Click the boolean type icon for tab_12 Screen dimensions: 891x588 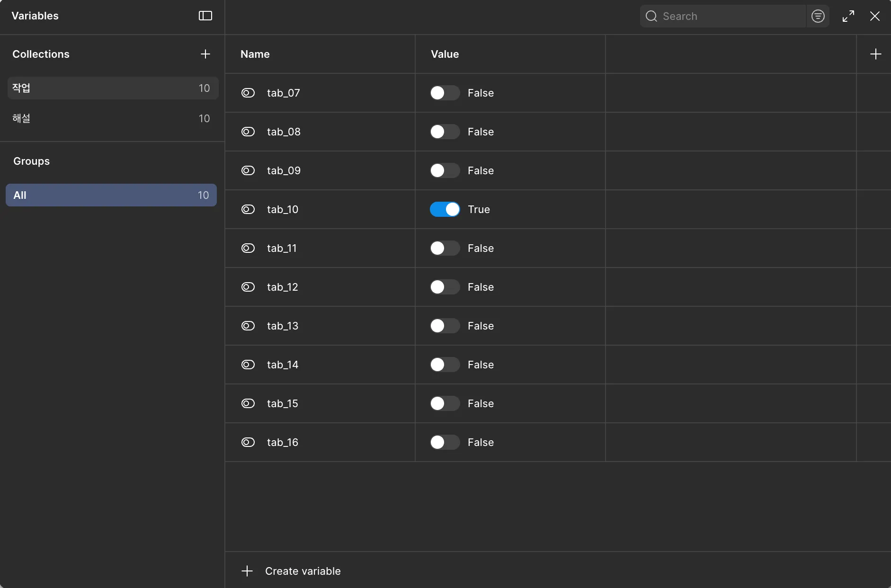[x=248, y=287]
